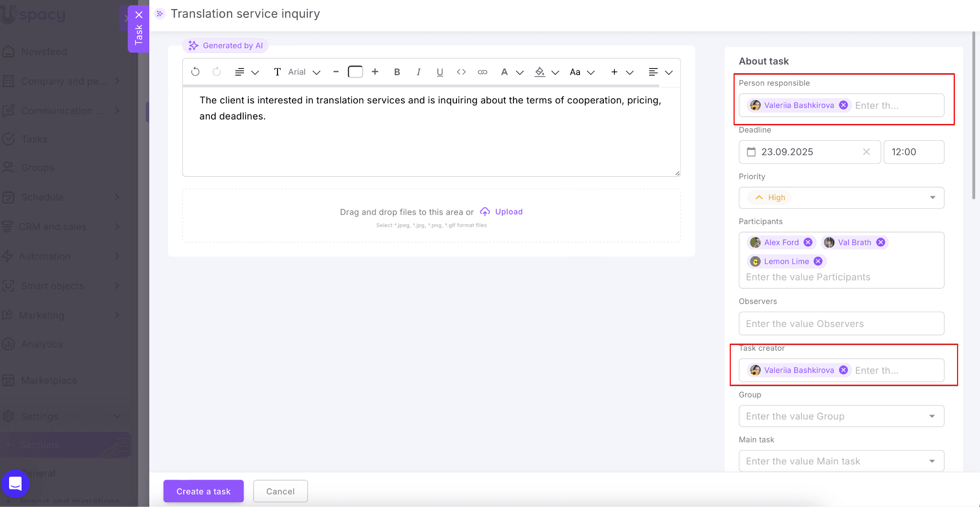Image resolution: width=980 pixels, height=507 pixels.
Task: Apply underline formatting
Action: 440,72
